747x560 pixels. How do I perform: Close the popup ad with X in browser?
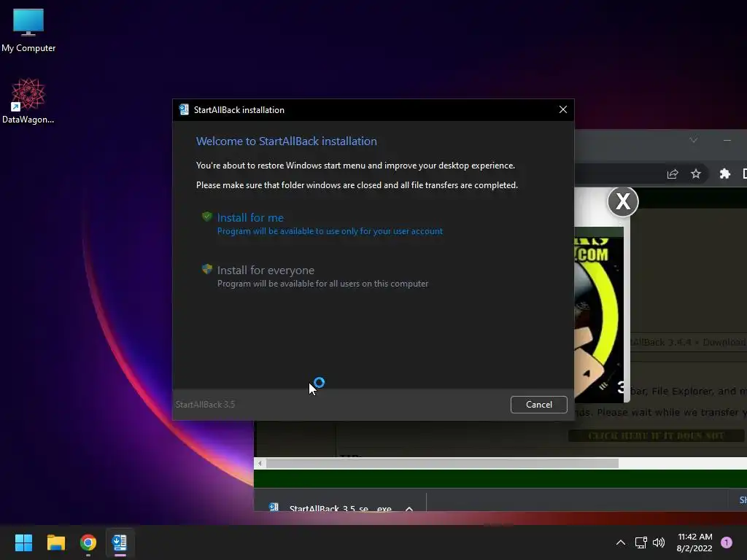click(x=623, y=202)
